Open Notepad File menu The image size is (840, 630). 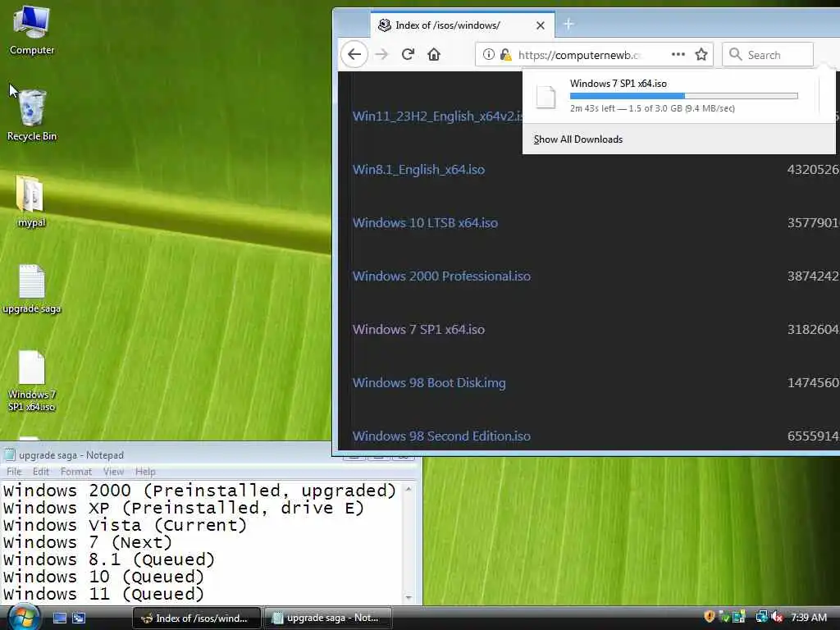tap(14, 472)
